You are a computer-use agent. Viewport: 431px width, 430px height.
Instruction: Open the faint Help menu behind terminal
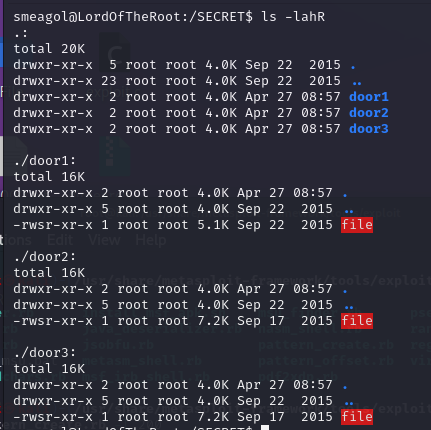(151, 240)
